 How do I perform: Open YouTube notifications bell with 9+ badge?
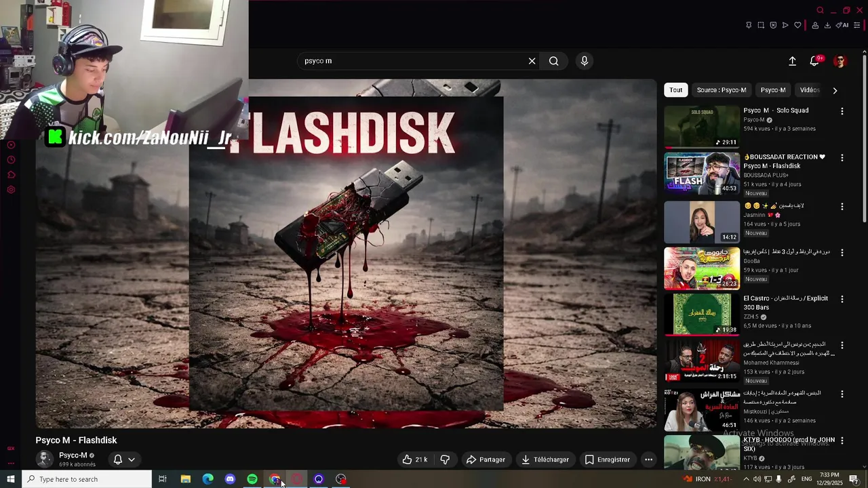tap(815, 61)
